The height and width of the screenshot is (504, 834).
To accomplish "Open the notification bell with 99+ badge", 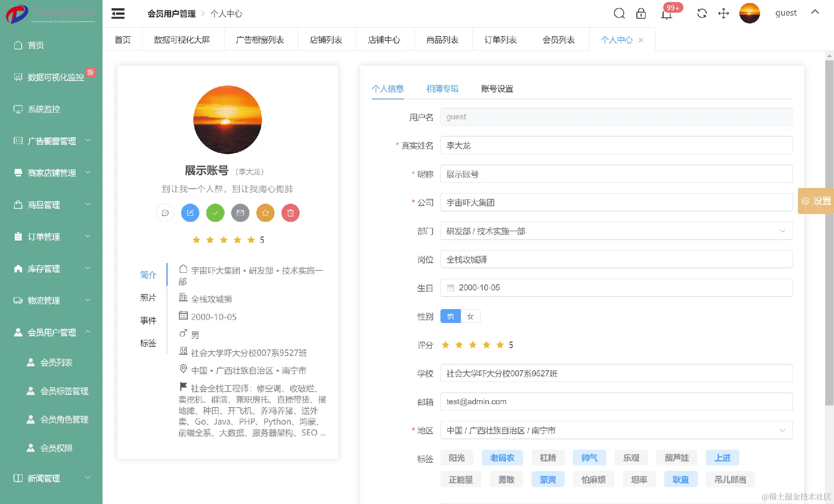I will point(666,14).
